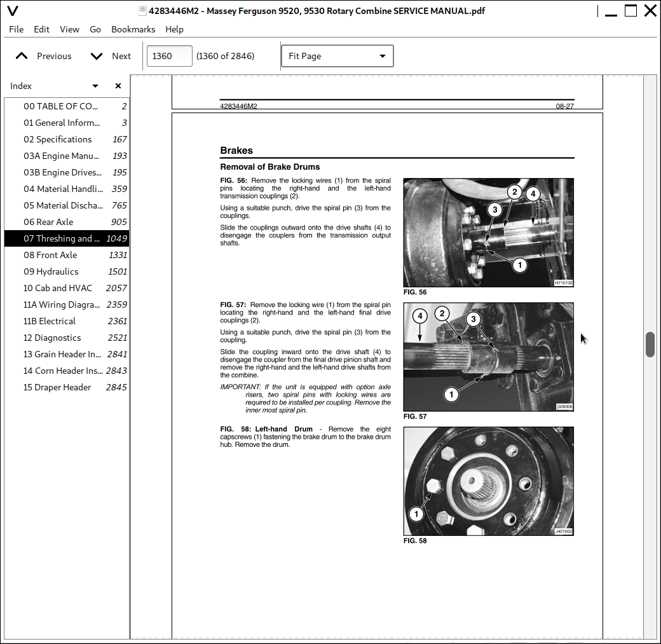Select 15 Draper Header index entry
Image resolution: width=661 pixels, height=644 pixels.
pyautogui.click(x=57, y=387)
